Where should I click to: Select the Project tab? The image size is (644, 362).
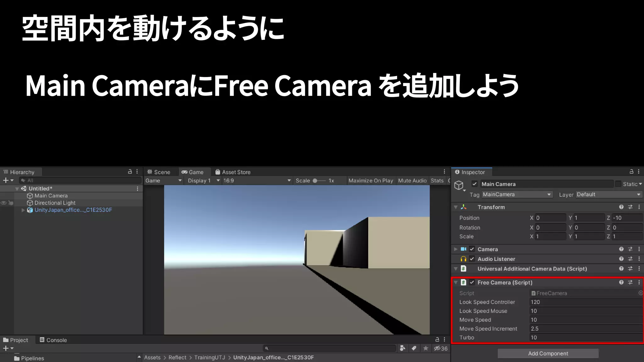coord(16,340)
